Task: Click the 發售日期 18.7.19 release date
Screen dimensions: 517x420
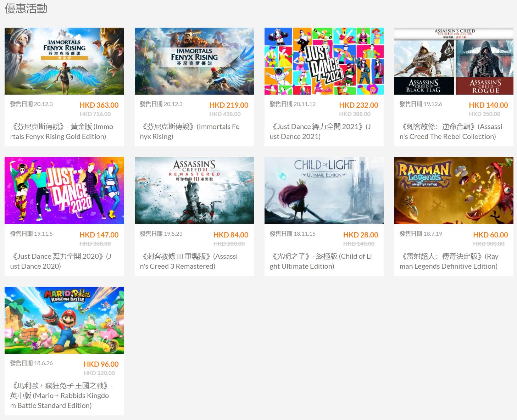Action: coord(421,234)
